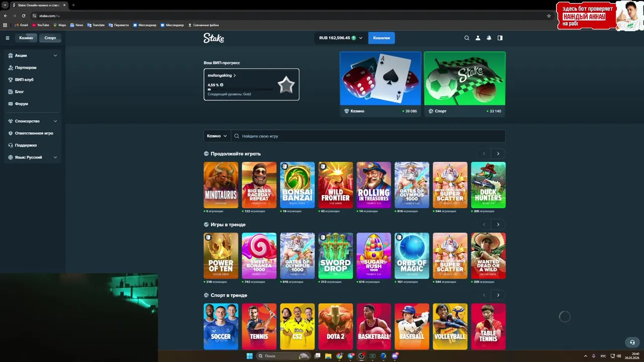The height and width of the screenshot is (362, 644).
Task: Go to previous page of Продолжайте играть
Action: pyautogui.click(x=484, y=154)
